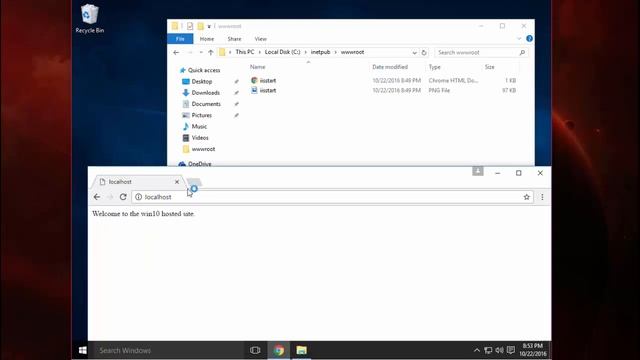Click File Explorer icon on the taskbar
This screenshot has height=360, width=640.
pyautogui.click(x=301, y=350)
